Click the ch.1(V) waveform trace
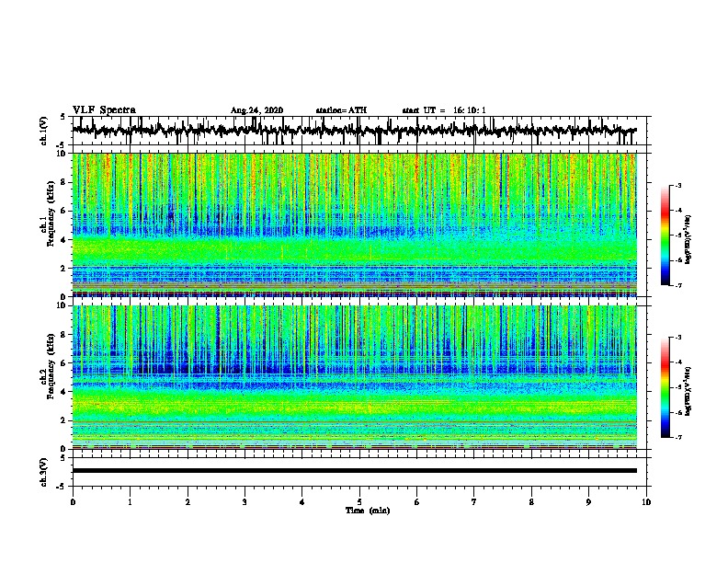 pyautogui.click(x=354, y=131)
